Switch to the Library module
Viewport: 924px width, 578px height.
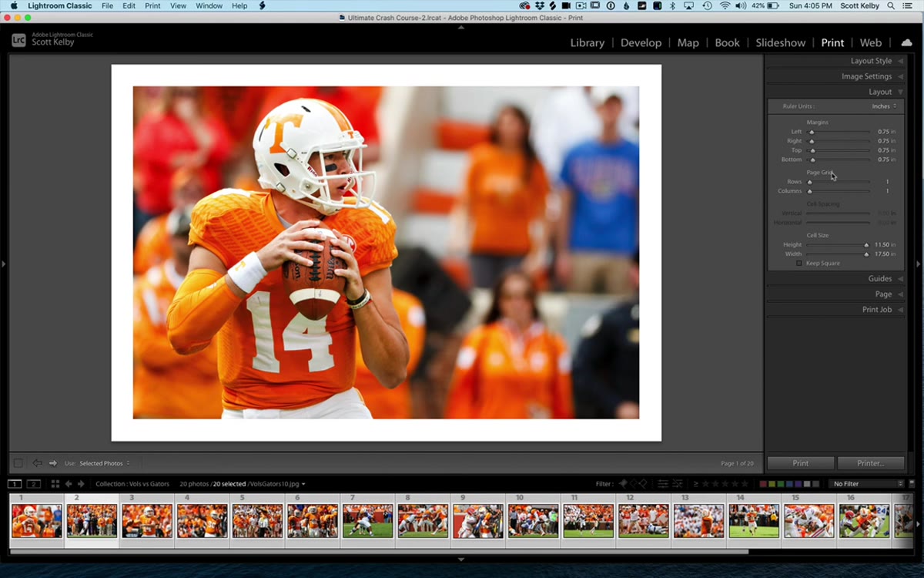point(588,42)
